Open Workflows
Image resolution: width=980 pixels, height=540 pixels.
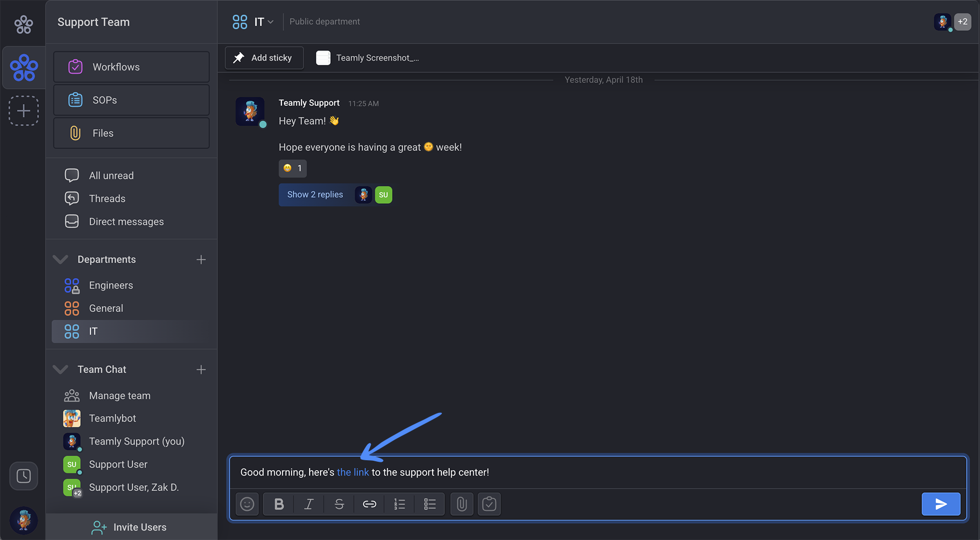(132, 67)
